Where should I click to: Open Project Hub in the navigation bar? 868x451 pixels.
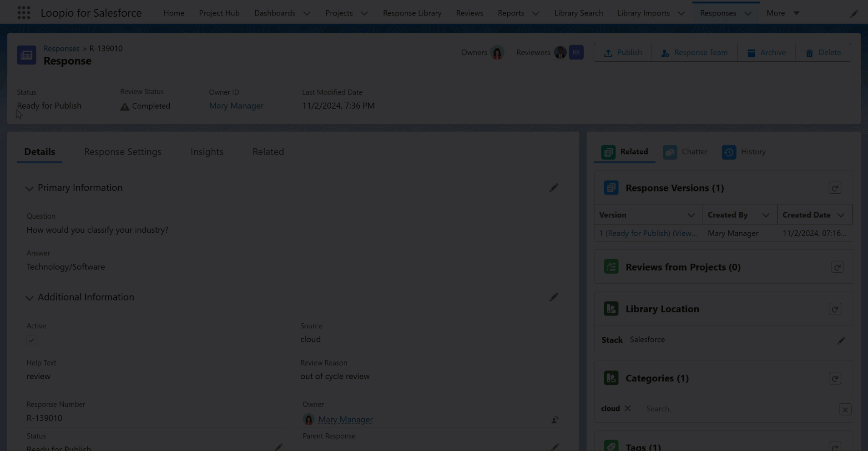click(219, 13)
